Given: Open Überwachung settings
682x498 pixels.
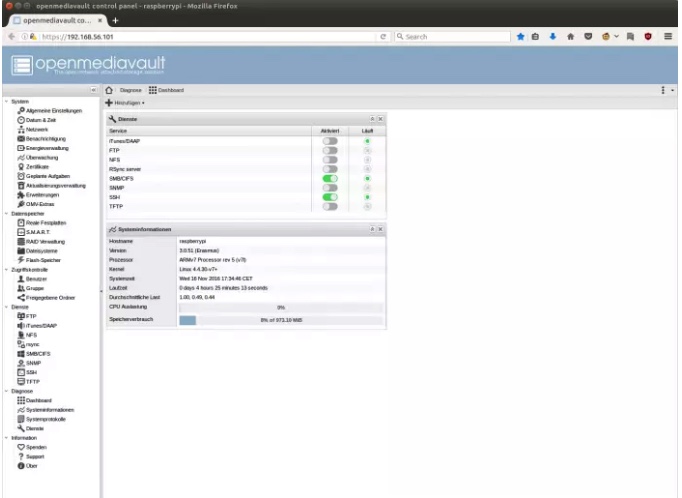Looking at the screenshot, I should tap(37, 157).
